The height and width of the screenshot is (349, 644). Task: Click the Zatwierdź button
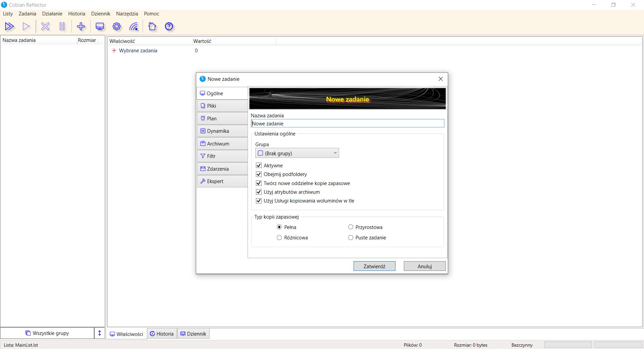[374, 266]
